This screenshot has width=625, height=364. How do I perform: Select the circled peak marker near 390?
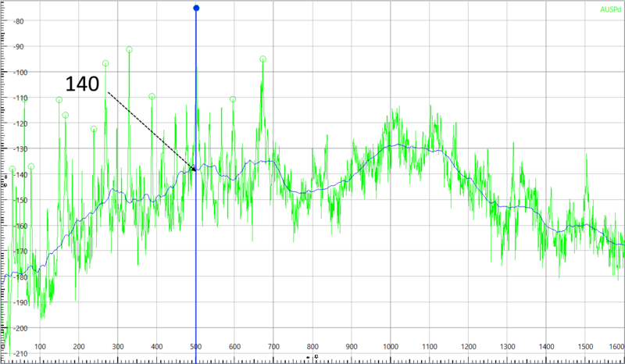tap(152, 97)
